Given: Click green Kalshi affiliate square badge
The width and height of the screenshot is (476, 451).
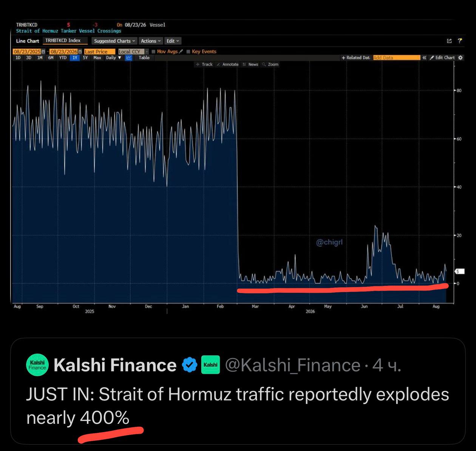Looking at the screenshot, I should tap(210, 365).
